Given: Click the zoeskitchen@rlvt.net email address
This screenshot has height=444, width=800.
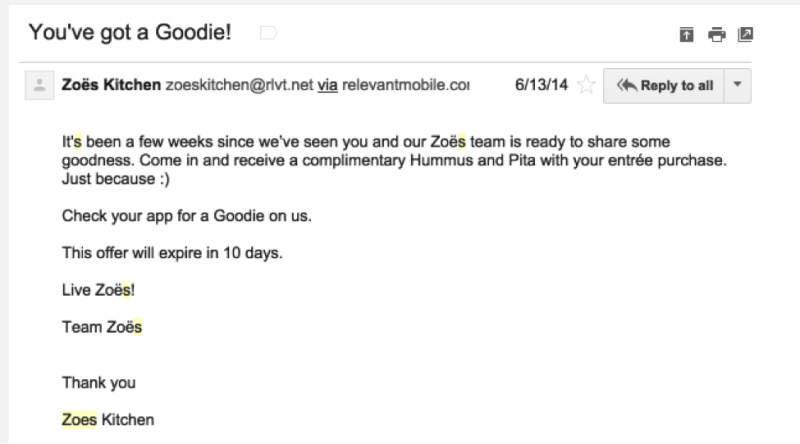Looking at the screenshot, I should coord(239,85).
